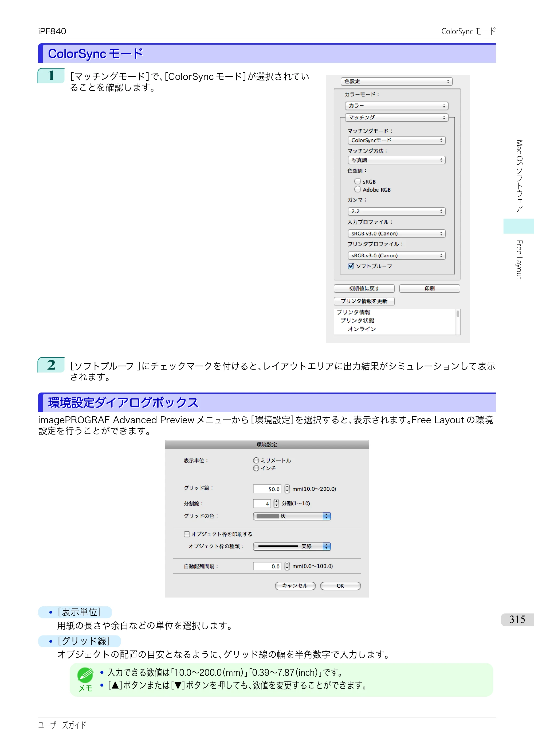Click the Free Layout side tab

(x=519, y=260)
